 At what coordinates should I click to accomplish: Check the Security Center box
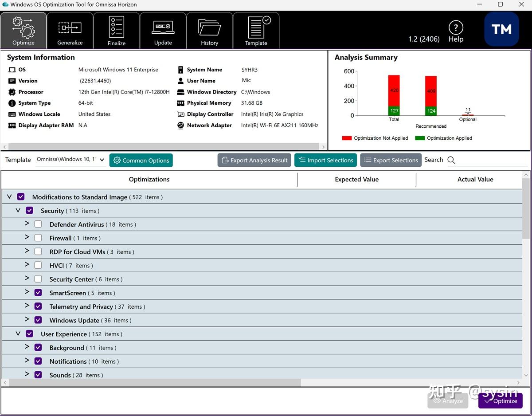coord(38,279)
